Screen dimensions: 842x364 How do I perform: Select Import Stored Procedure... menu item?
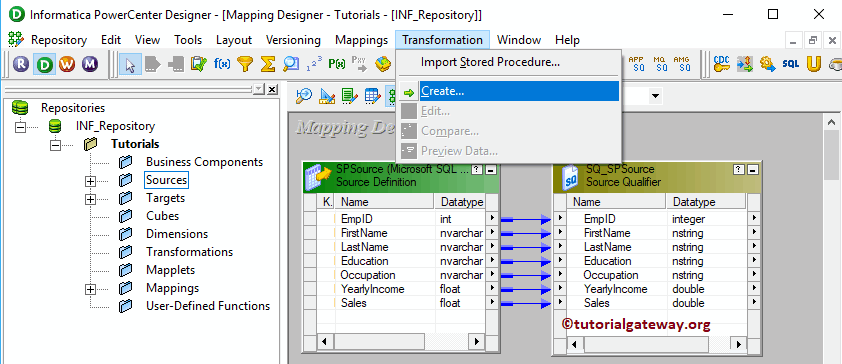coord(509,62)
